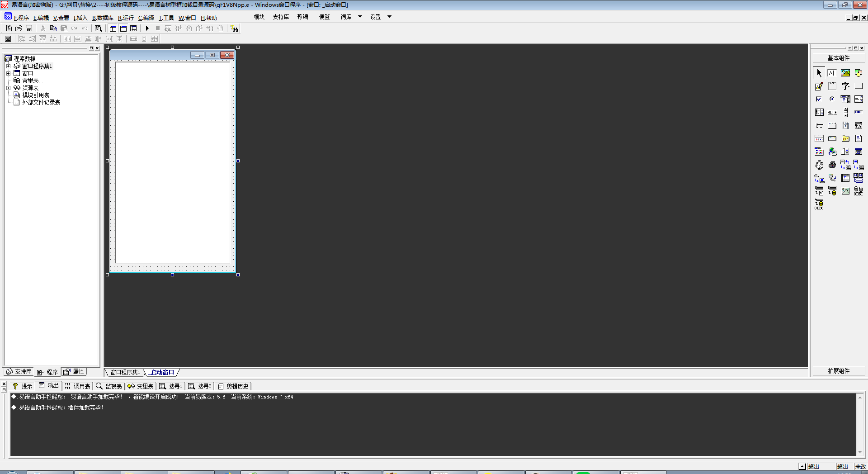Select the label '字' component
The width and height of the screenshot is (868, 474).
click(845, 86)
